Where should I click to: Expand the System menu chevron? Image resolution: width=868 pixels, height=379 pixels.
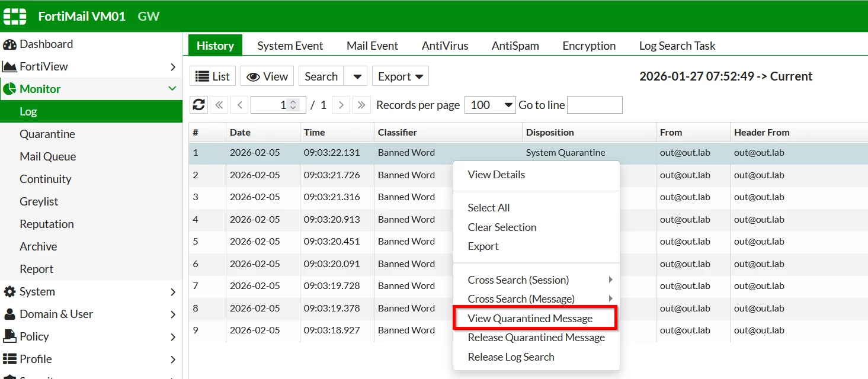173,292
